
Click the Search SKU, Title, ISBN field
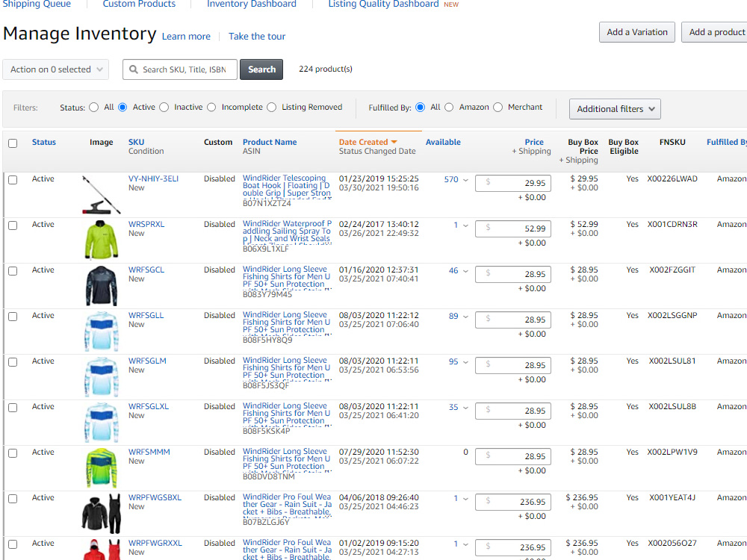[179, 69]
